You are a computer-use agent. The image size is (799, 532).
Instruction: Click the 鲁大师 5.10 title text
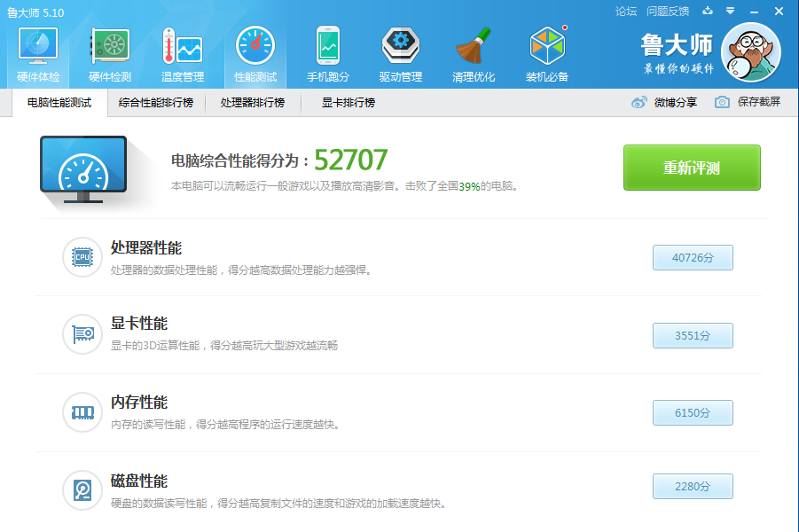click(x=35, y=12)
